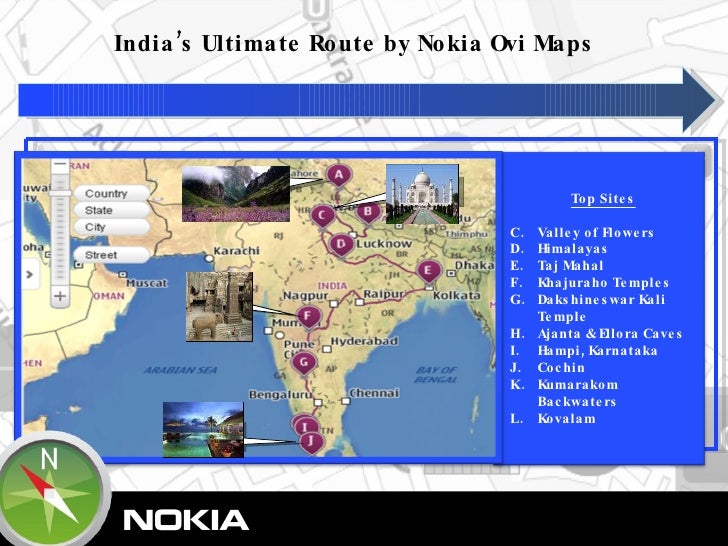The height and width of the screenshot is (546, 728).
Task: Set zoom level to Street
Action: click(x=110, y=255)
